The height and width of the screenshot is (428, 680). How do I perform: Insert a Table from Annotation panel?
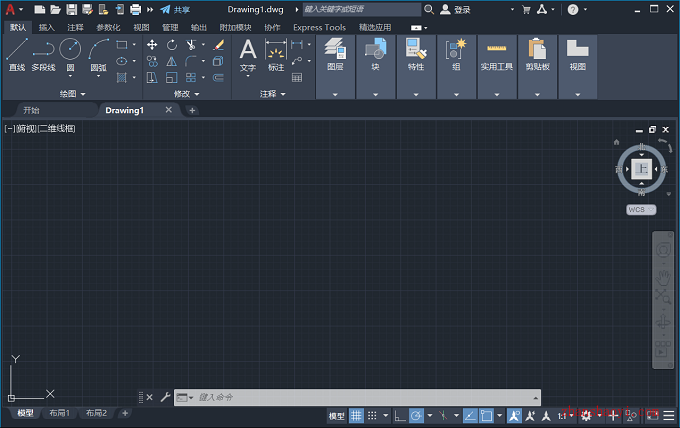coord(297,78)
